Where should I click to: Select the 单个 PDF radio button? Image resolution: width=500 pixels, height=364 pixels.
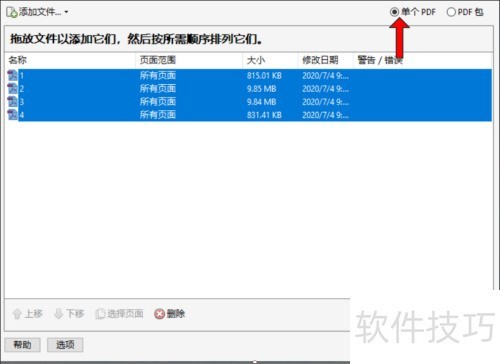(x=394, y=12)
